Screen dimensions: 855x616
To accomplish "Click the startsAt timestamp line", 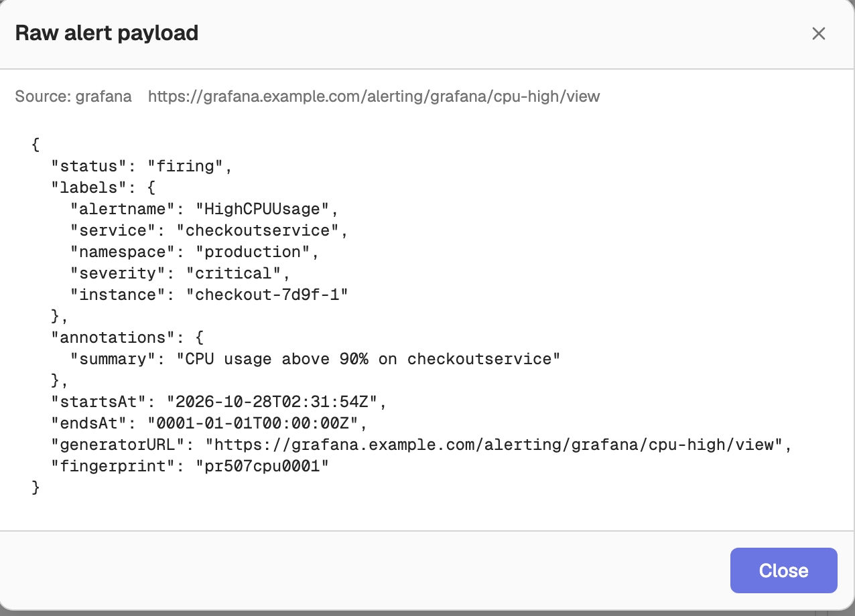I will [219, 402].
